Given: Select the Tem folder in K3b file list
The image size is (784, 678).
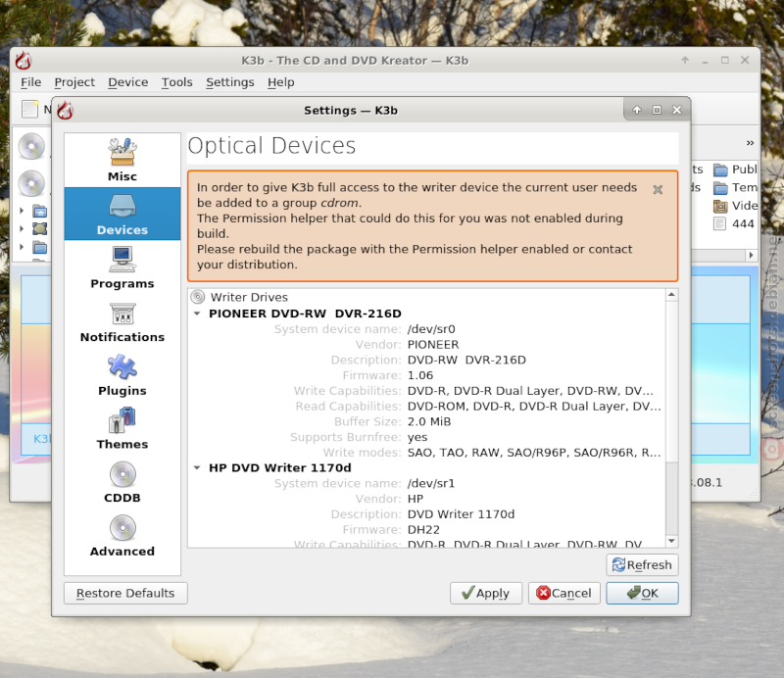Looking at the screenshot, I should [735, 187].
